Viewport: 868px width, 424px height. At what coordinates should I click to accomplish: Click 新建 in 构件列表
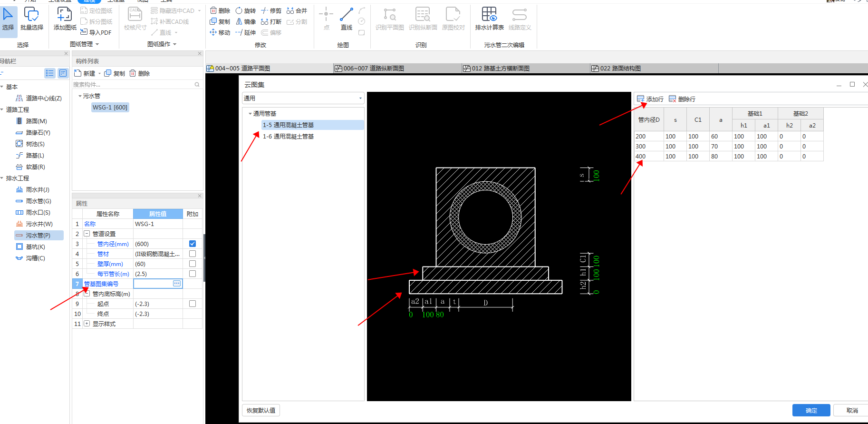[85, 73]
